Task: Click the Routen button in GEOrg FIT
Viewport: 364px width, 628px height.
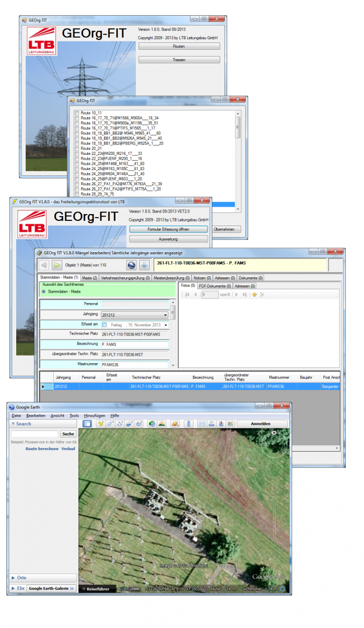Action: click(179, 47)
